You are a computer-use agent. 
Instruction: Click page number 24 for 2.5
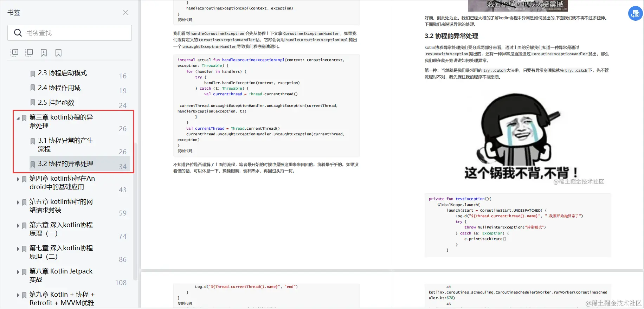click(123, 105)
